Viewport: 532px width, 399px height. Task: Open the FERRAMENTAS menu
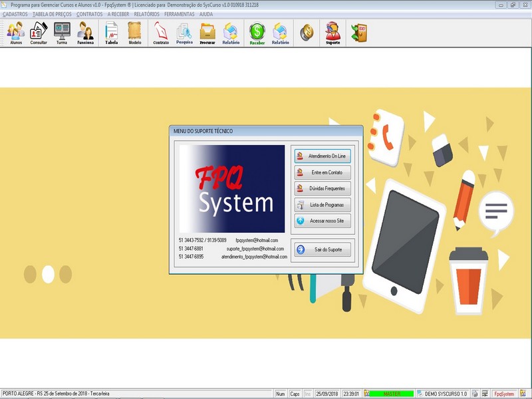(179, 14)
